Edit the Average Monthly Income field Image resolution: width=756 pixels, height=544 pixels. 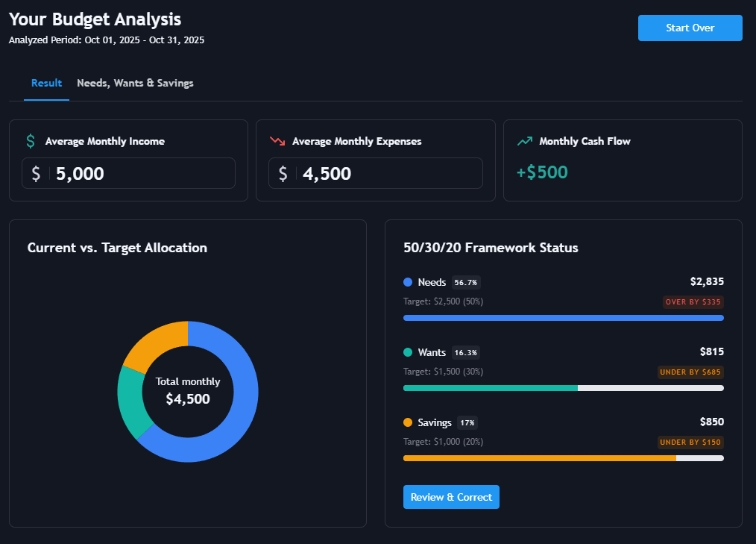pyautogui.click(x=142, y=174)
